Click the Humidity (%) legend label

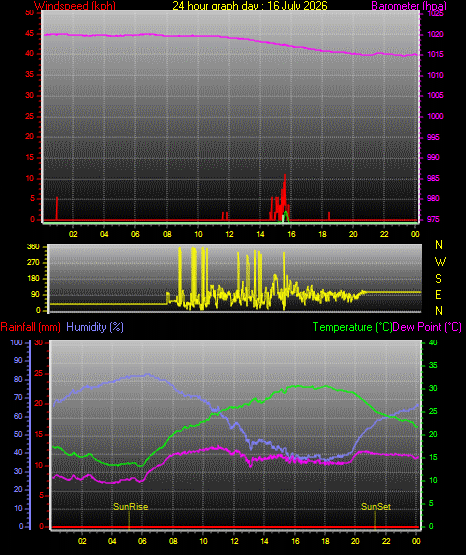(95, 327)
